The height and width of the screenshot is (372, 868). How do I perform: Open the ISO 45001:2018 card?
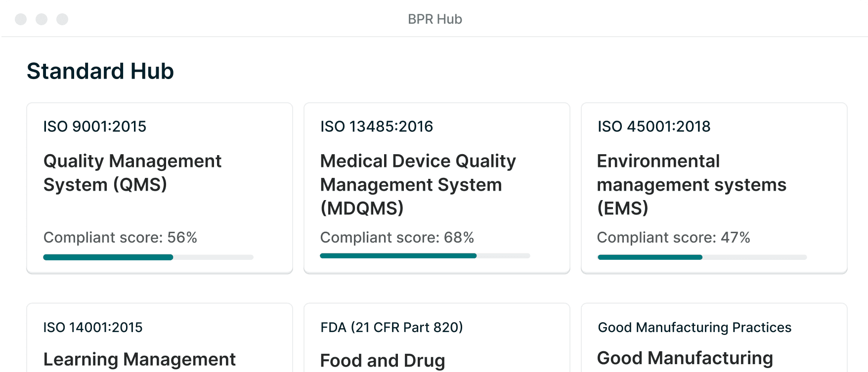coord(714,188)
